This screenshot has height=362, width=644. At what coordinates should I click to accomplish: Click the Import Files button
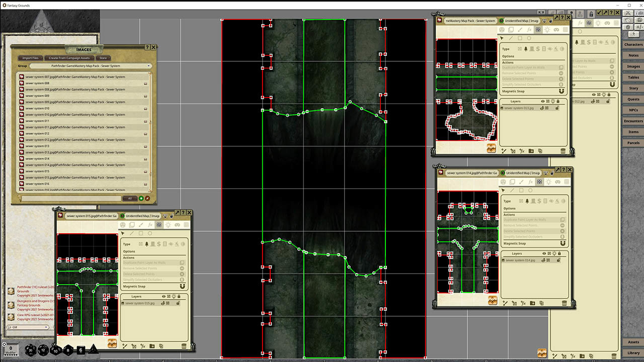pos(30,58)
